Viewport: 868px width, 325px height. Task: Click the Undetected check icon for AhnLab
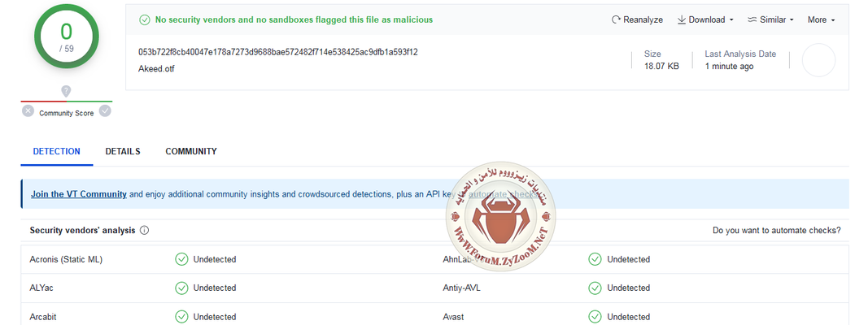click(595, 259)
